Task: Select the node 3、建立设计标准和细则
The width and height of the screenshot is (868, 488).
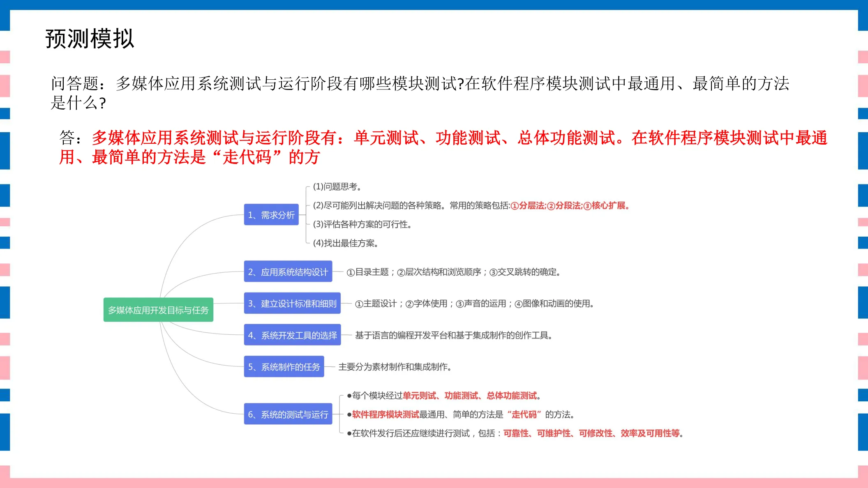Action: click(x=292, y=303)
